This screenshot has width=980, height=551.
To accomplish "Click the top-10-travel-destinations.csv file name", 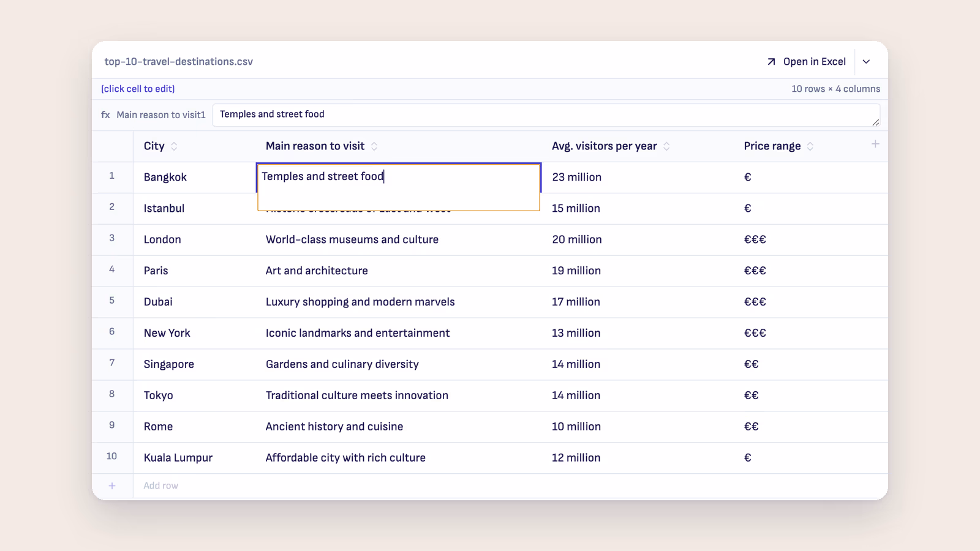I will 179,61.
